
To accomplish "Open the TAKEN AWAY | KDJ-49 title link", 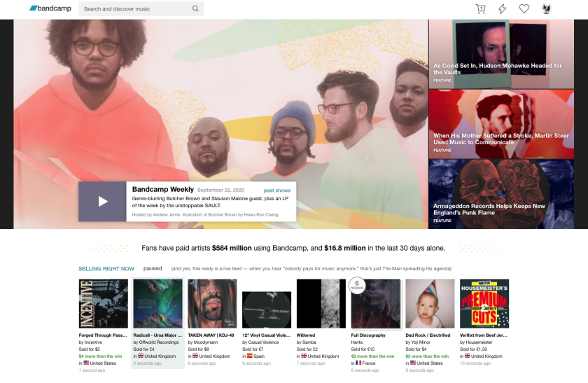I will click(x=211, y=335).
